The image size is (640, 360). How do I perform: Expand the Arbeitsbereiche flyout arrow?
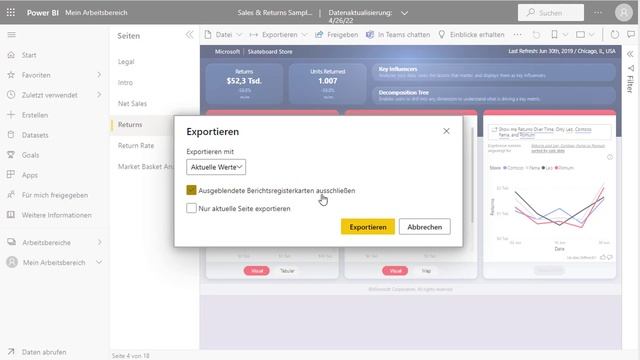[x=100, y=242]
